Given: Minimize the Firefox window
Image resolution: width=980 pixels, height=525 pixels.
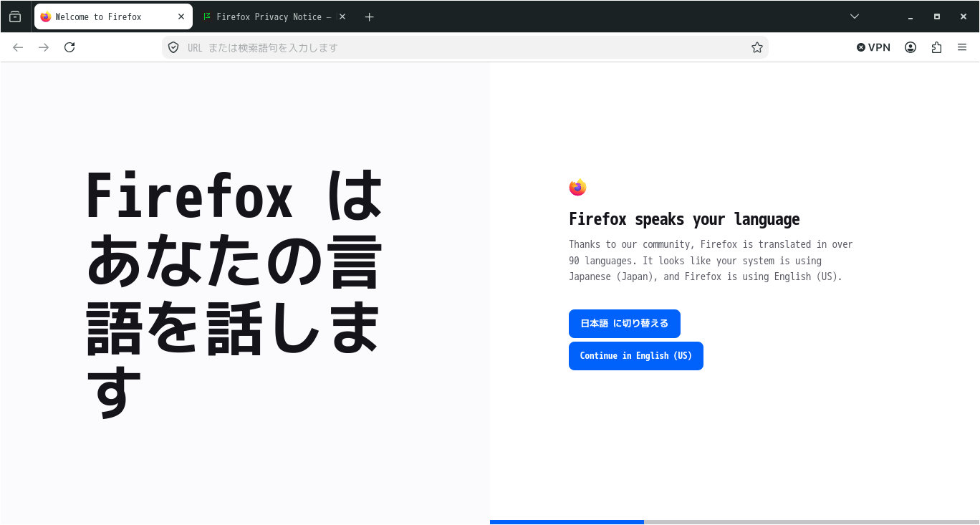Looking at the screenshot, I should point(911,16).
